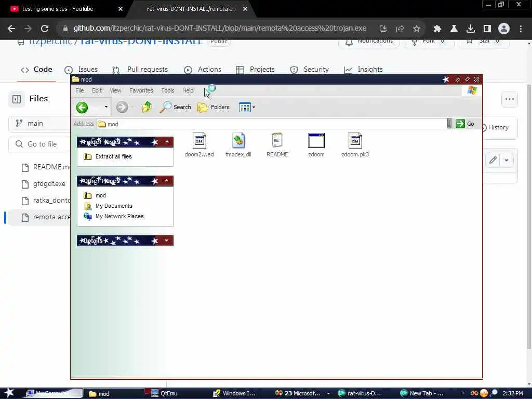The height and width of the screenshot is (399, 532).
Task: Open the File menu in mod window
Action: [79, 90]
